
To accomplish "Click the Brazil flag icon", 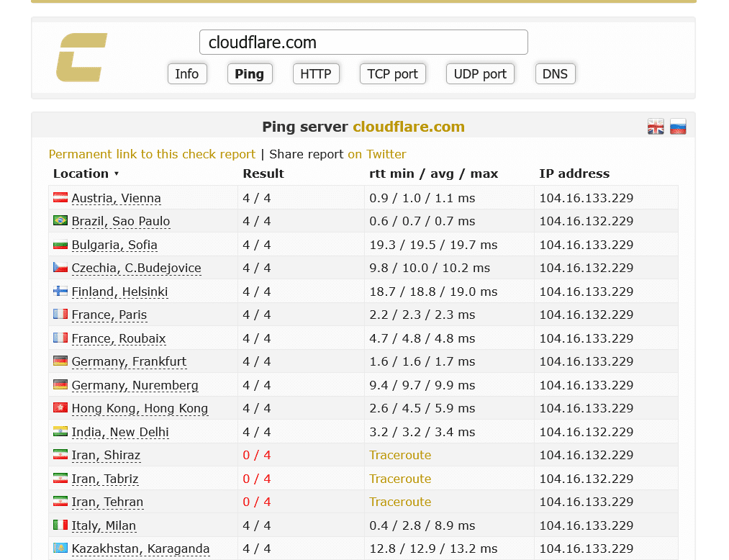I will (x=60, y=221).
